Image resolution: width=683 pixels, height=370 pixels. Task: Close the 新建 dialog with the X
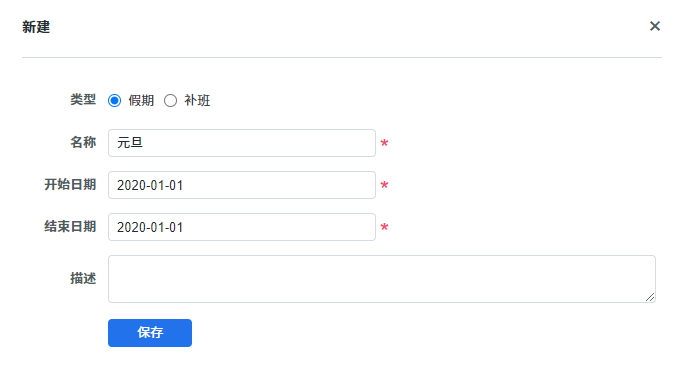pos(655,26)
